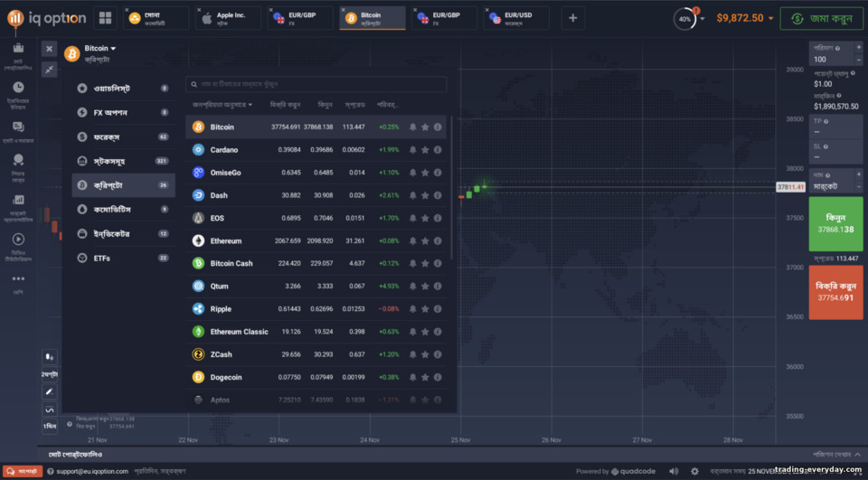Select the FX Options category
Viewport: 868px width, 480px height.
(x=124, y=112)
